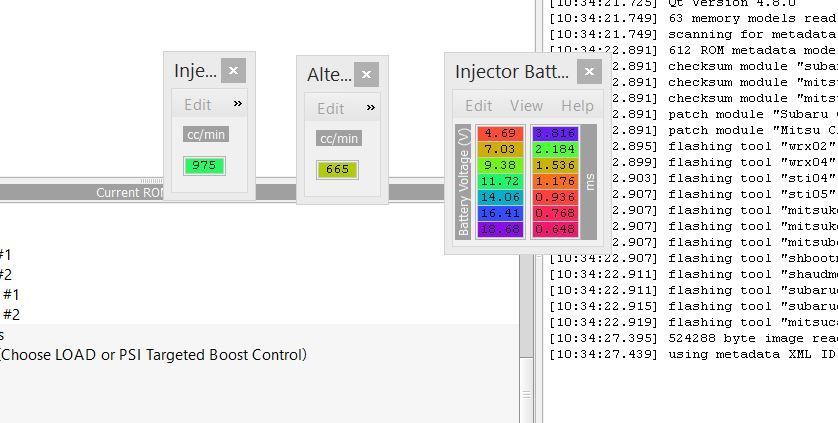Open View menu in Injector Battery window
Image resolution: width=838 pixels, height=423 pixels.
coord(526,105)
